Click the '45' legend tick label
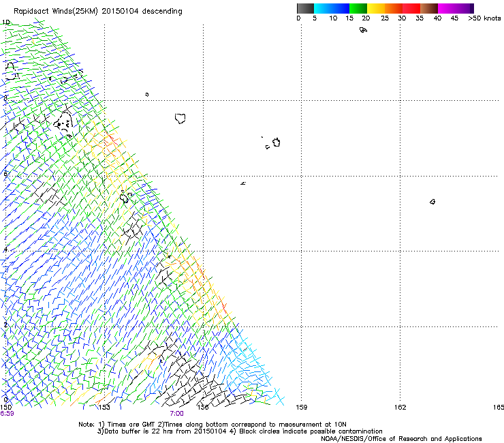The height and width of the screenshot is (443, 504). 454,18
